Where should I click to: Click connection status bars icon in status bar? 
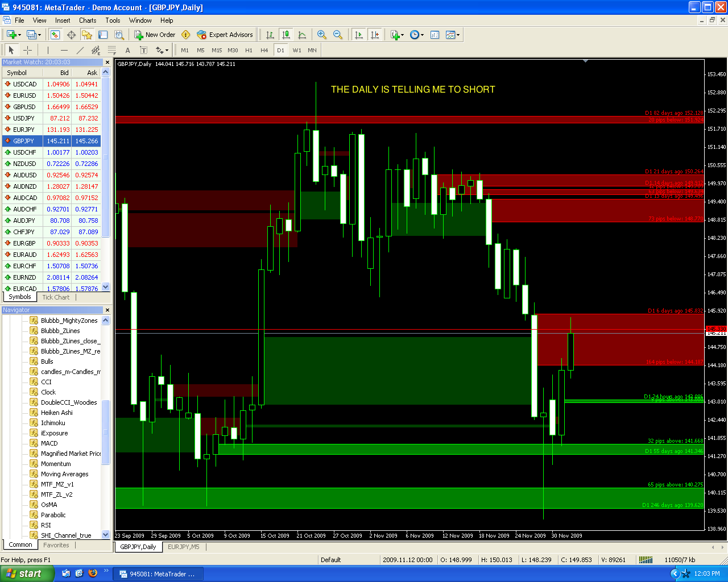[646, 560]
